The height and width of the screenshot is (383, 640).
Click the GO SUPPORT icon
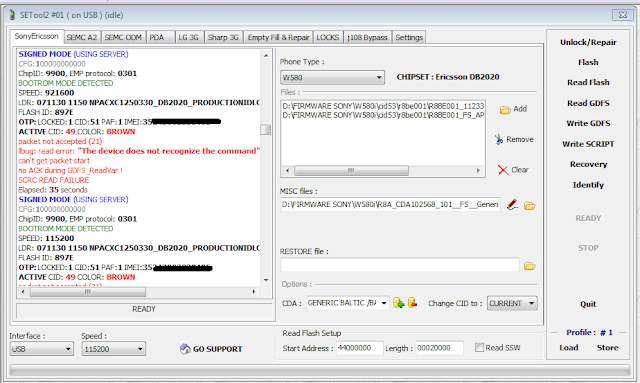point(185,349)
